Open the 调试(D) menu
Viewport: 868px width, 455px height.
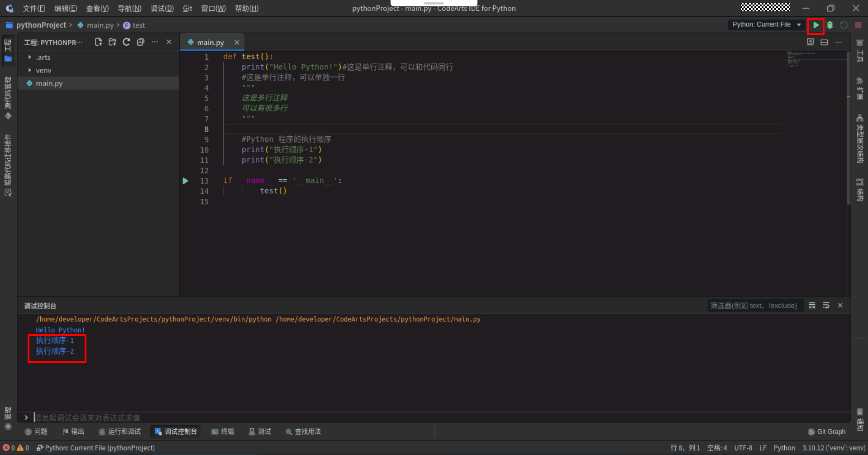(162, 8)
